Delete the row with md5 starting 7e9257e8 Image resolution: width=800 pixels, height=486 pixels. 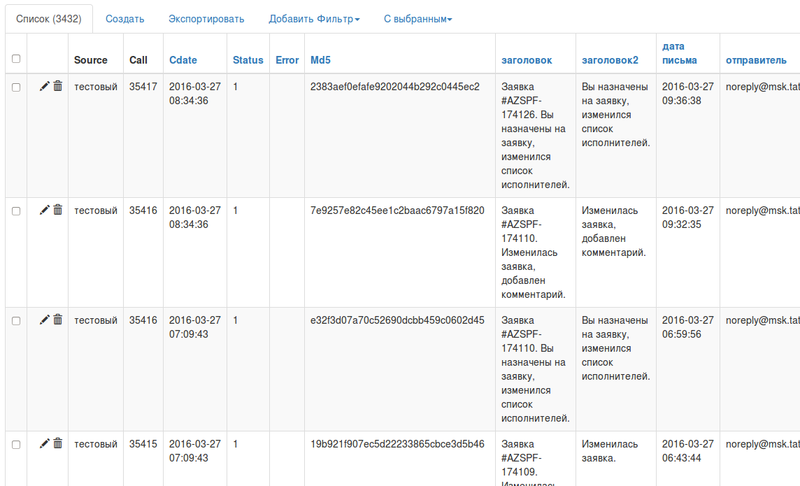(x=57, y=210)
